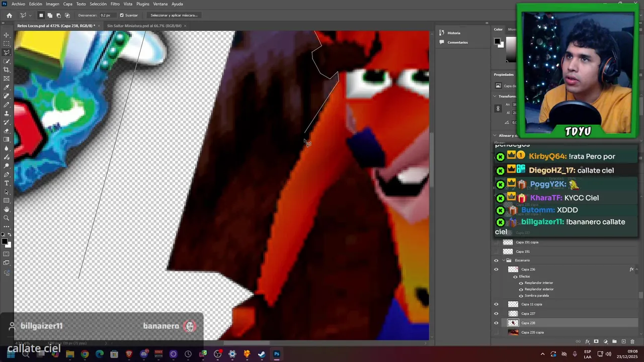Select the Gradient tool
The width and height of the screenshot is (644, 362).
coord(7,140)
